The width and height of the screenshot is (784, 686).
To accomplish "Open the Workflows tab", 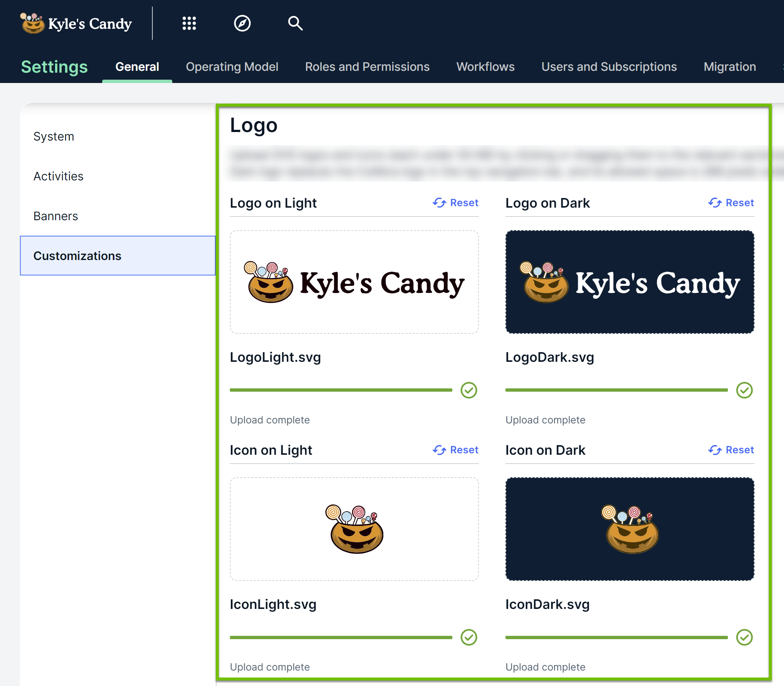I will [485, 67].
